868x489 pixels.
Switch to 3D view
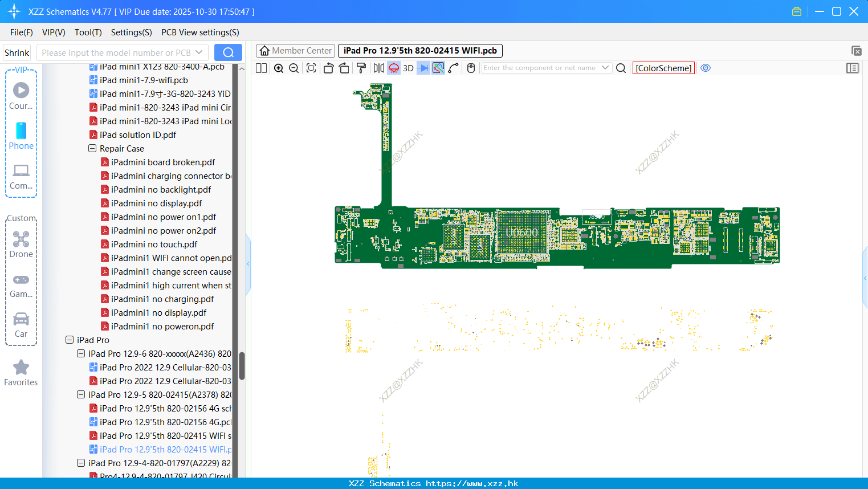[408, 68]
